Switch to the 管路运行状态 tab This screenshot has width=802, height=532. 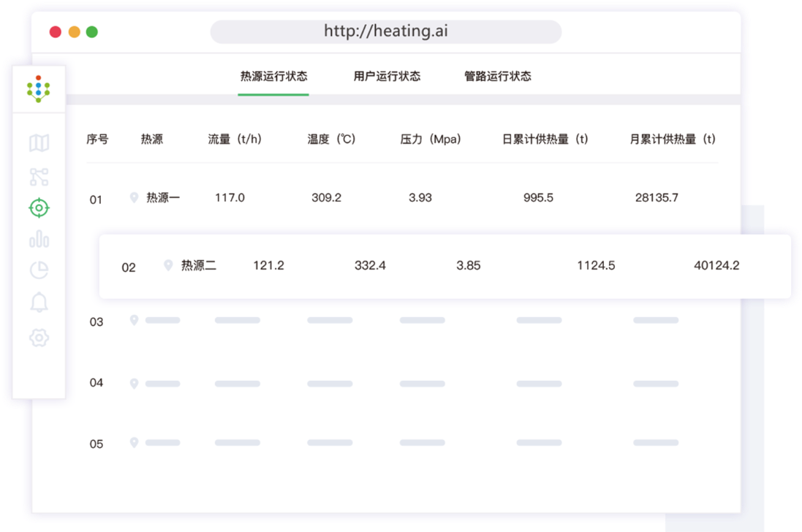coord(498,76)
